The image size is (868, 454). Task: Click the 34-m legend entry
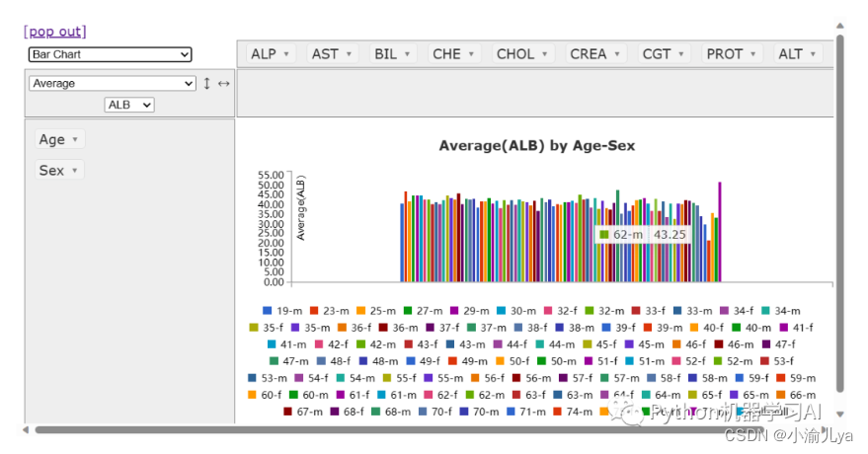point(780,311)
